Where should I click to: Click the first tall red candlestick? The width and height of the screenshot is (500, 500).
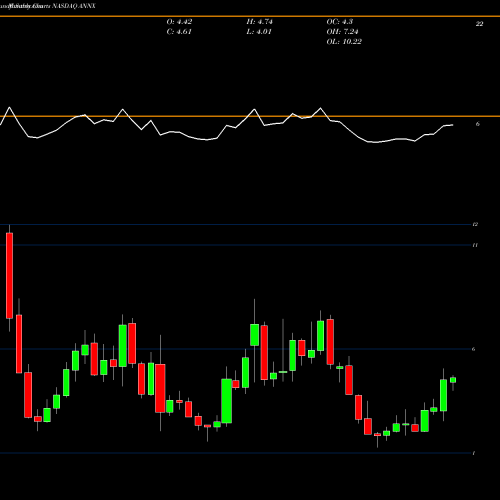9,276
